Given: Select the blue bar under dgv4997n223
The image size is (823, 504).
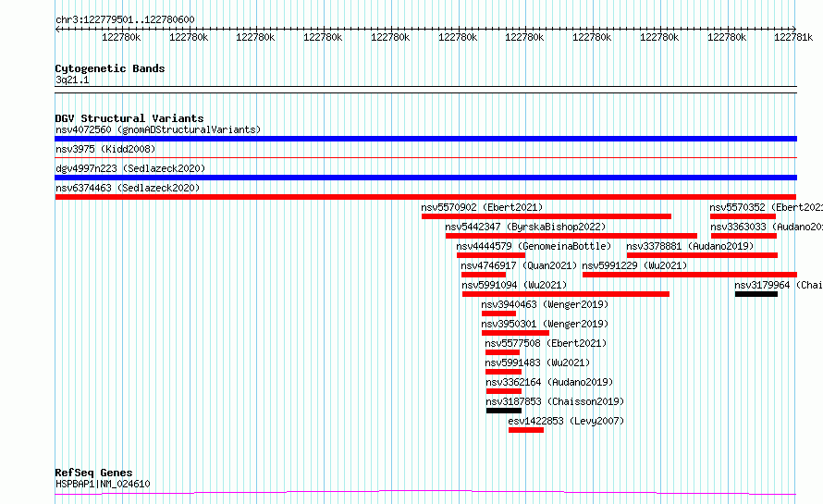Looking at the screenshot, I should pos(425,178).
